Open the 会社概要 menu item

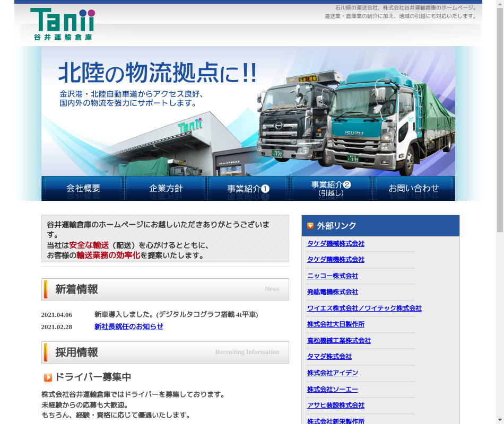tap(83, 189)
